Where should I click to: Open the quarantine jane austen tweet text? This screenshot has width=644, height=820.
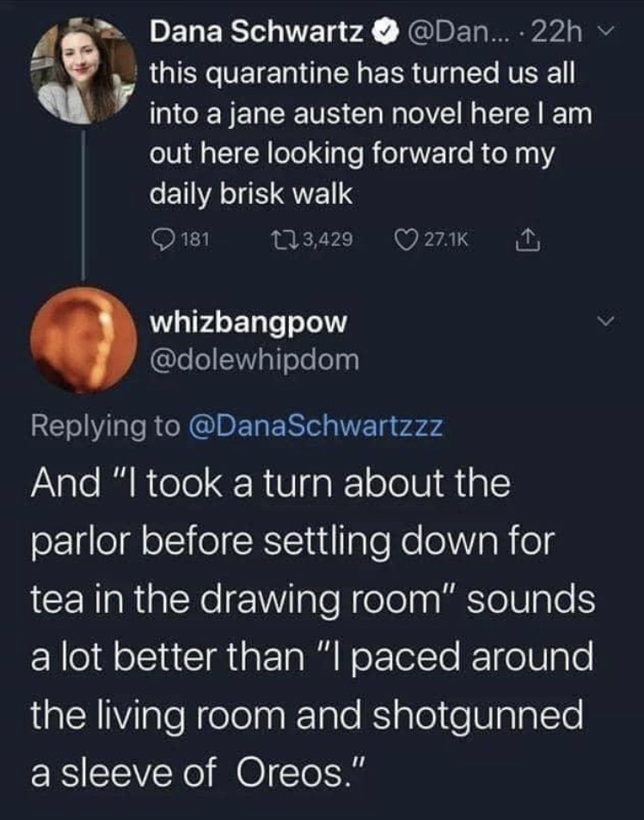click(x=371, y=134)
